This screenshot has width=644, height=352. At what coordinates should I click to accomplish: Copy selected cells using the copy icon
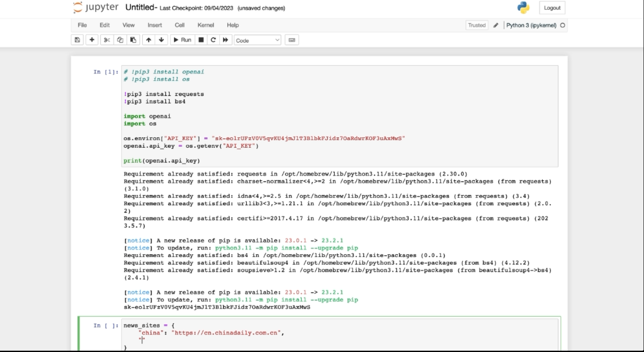tap(120, 40)
